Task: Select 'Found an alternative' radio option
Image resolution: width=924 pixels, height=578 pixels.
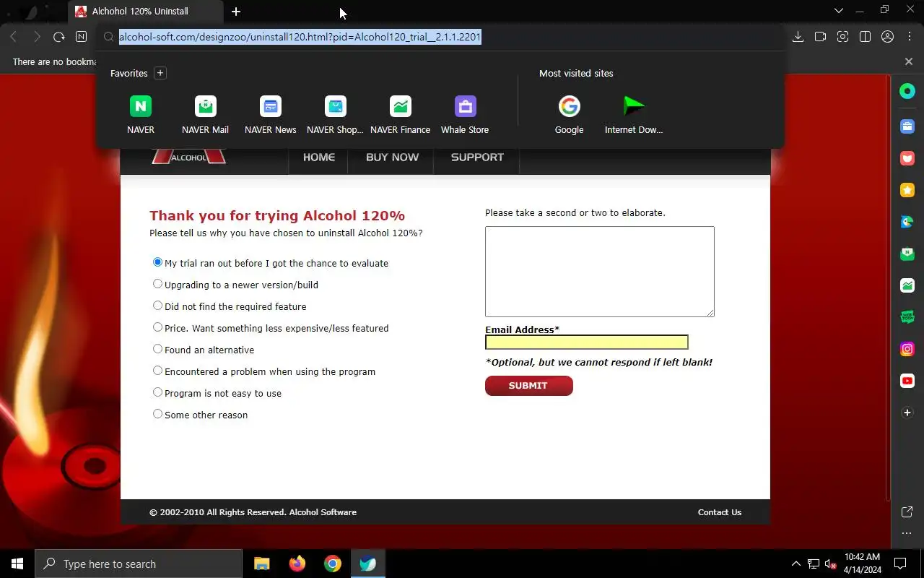Action: (x=157, y=349)
